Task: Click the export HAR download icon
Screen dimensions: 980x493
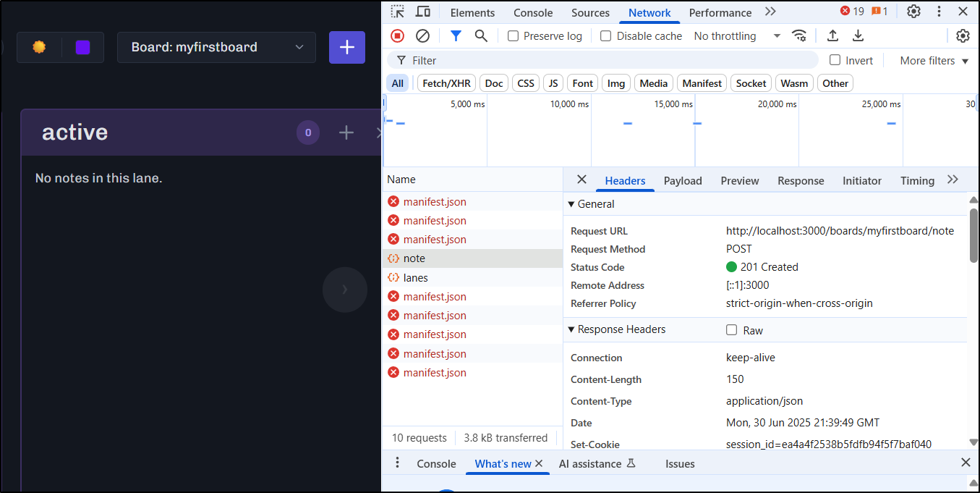Action: click(x=858, y=35)
